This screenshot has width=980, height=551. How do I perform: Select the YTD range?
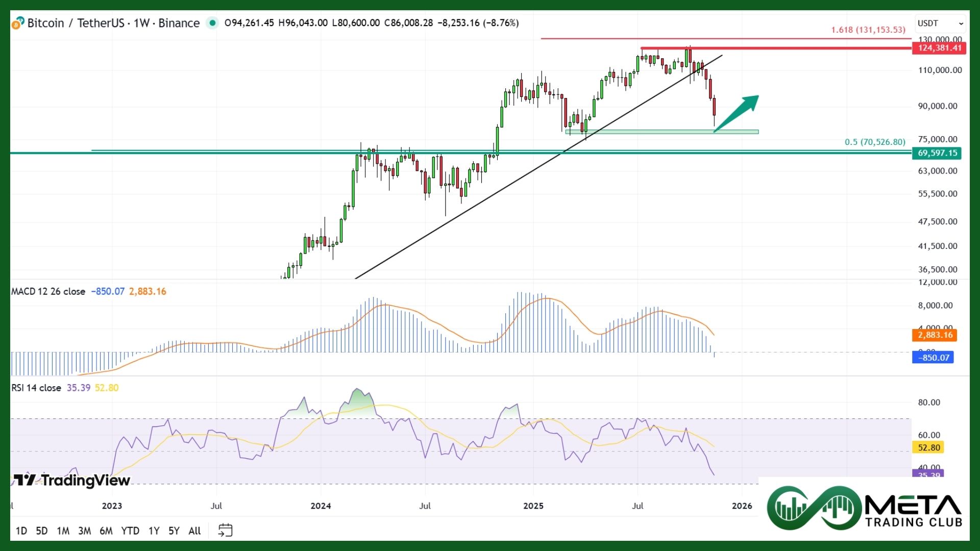[x=130, y=531]
